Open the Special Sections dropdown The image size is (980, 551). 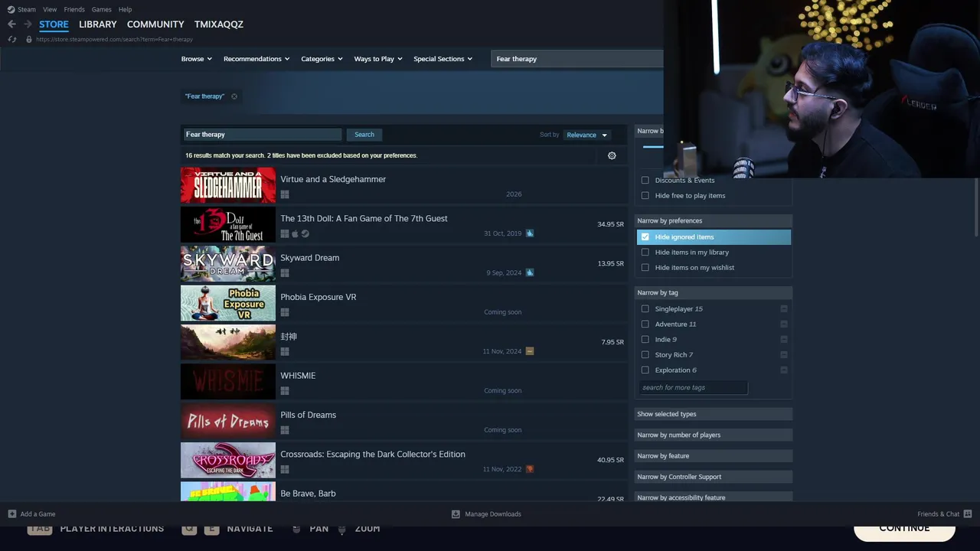443,59
